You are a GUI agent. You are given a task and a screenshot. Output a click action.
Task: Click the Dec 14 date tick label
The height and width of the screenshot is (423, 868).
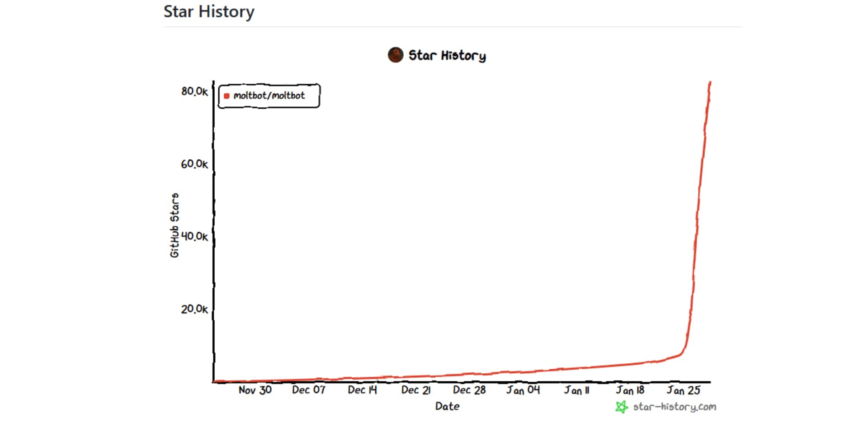tap(362, 390)
